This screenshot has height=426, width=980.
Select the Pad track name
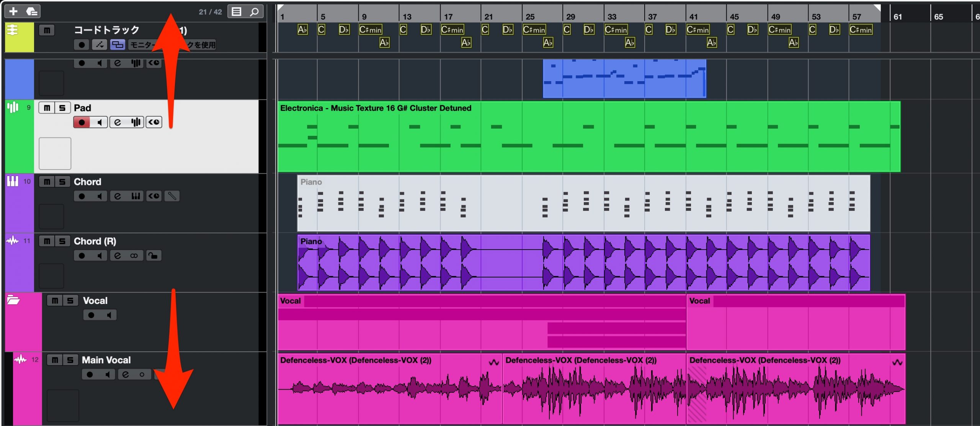coord(82,108)
